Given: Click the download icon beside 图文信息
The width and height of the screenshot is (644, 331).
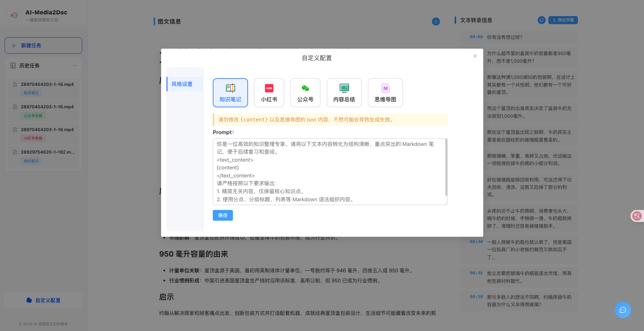Looking at the screenshot, I should [x=436, y=21].
